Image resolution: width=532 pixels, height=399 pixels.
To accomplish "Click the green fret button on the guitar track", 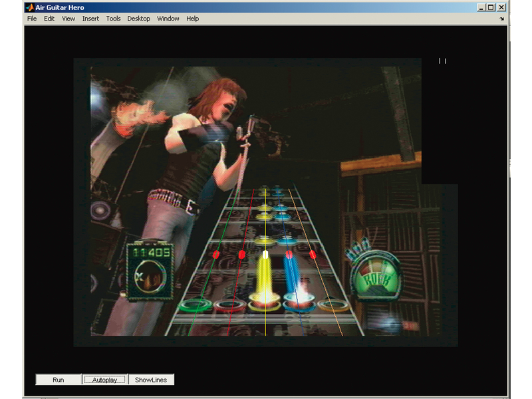I will point(195,305).
